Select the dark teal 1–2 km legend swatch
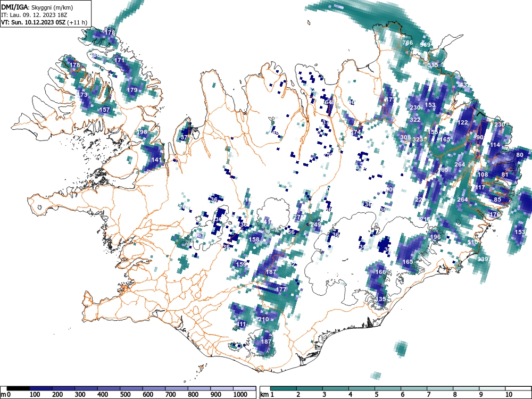Viewport: 532px width, 399px height. pyautogui.click(x=284, y=388)
